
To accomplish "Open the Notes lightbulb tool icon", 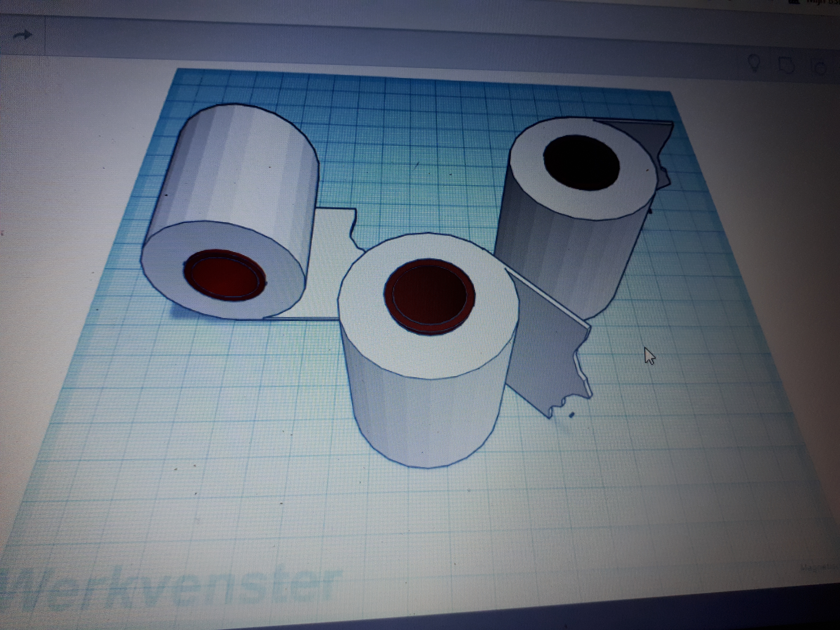I will point(754,63).
